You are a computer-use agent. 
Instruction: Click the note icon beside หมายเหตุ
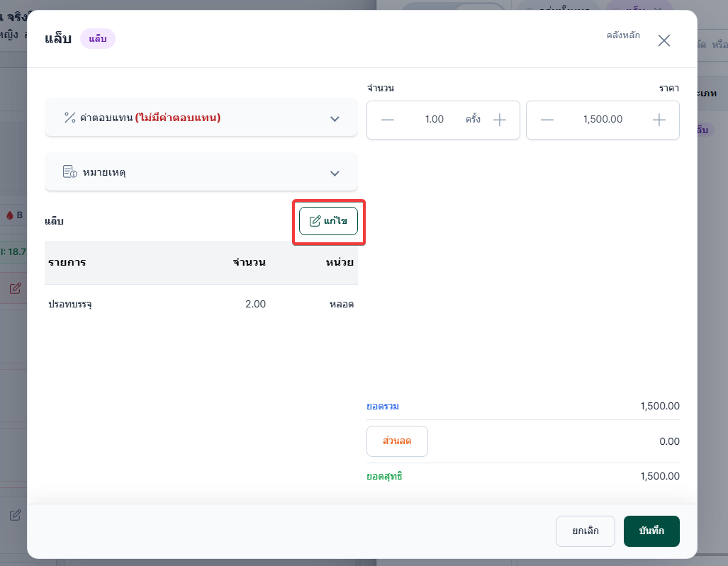tap(69, 171)
